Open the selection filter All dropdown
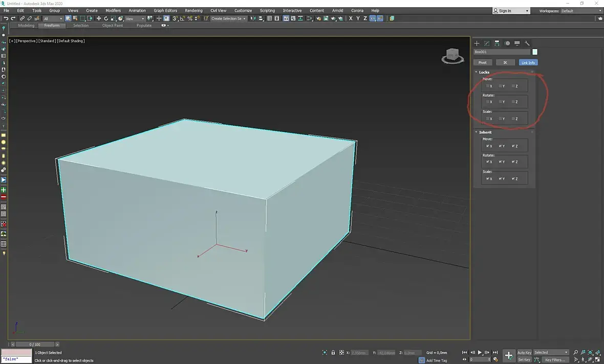Screen dimensions: 604x364 (53, 18)
